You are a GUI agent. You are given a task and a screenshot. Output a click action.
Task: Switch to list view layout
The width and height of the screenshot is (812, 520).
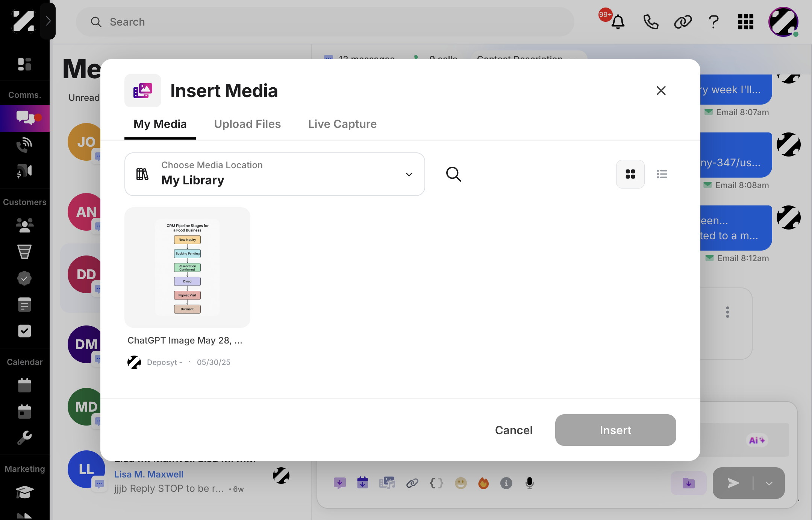tap(662, 174)
